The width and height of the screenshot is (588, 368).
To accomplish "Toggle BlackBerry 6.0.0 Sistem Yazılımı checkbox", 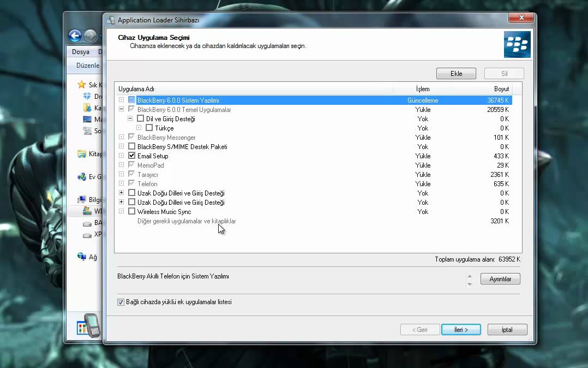I will click(131, 100).
